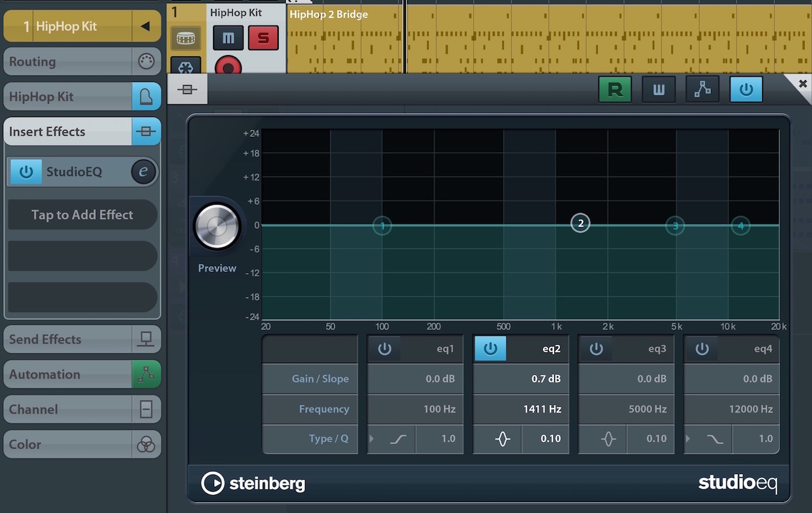This screenshot has width=812, height=513.
Task: Click the eq3 peak filter type icon
Action: pos(603,439)
